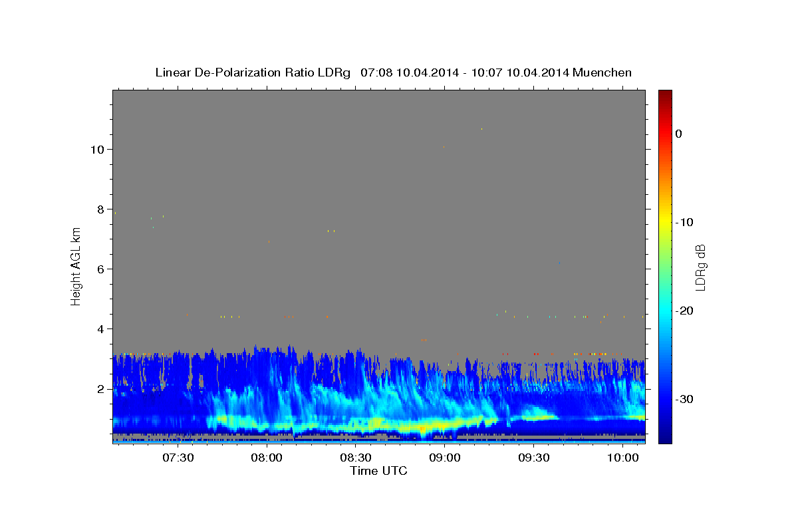Click the "Time UTC" axis label
Screen dimensions: 798x532
pyautogui.click(x=378, y=471)
